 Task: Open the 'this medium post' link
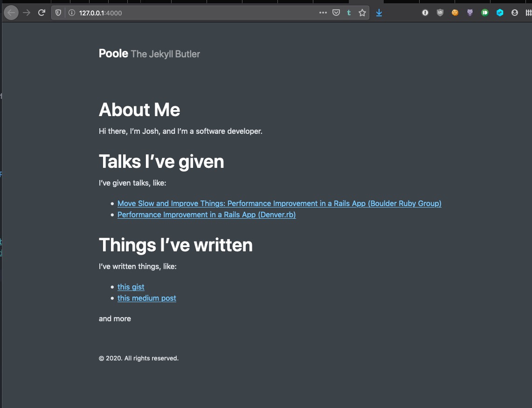tap(146, 298)
